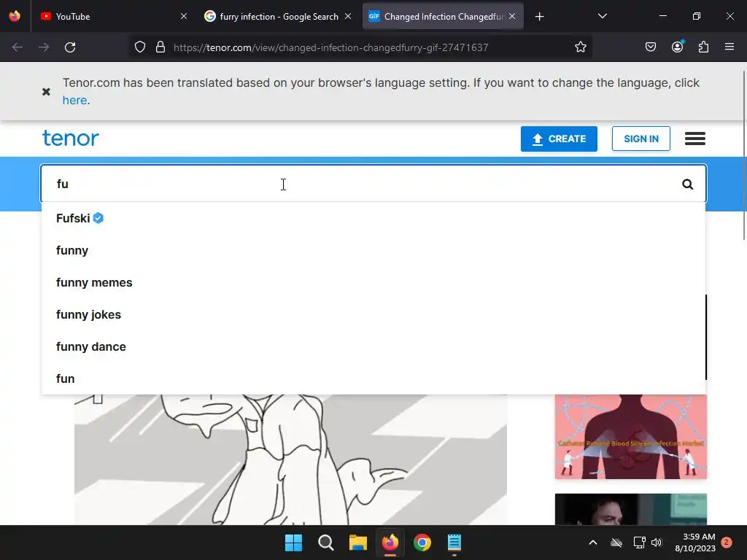Open the blood stream infection thumbnail
This screenshot has width=747, height=560.
click(x=631, y=437)
